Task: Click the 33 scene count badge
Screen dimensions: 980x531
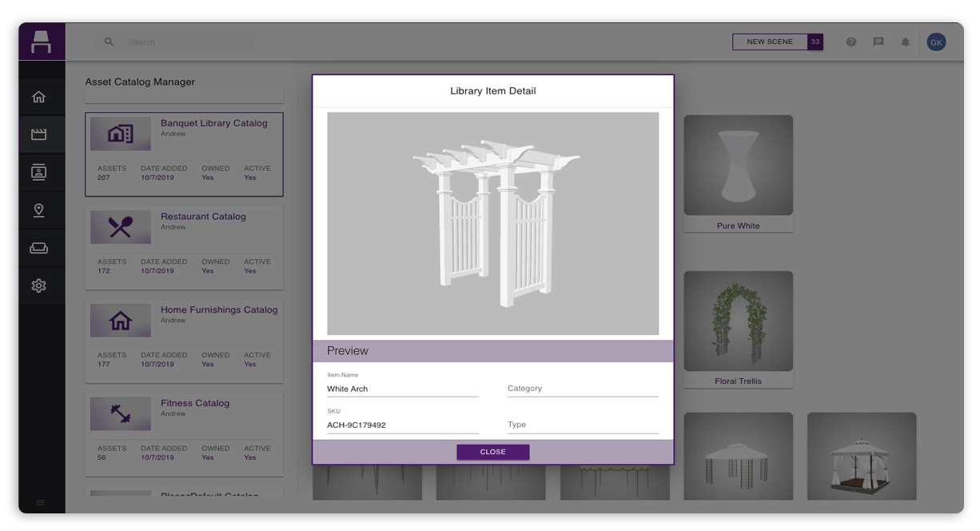Action: (x=815, y=42)
